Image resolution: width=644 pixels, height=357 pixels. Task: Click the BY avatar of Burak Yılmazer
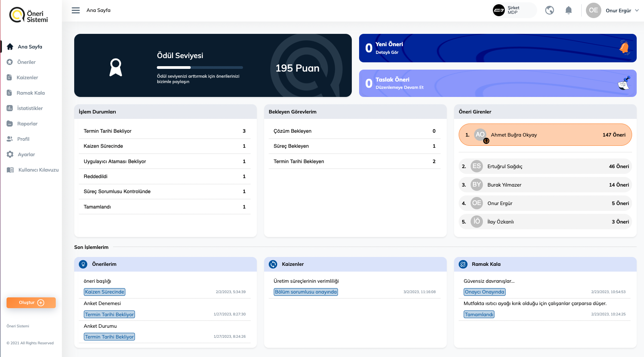pyautogui.click(x=477, y=185)
